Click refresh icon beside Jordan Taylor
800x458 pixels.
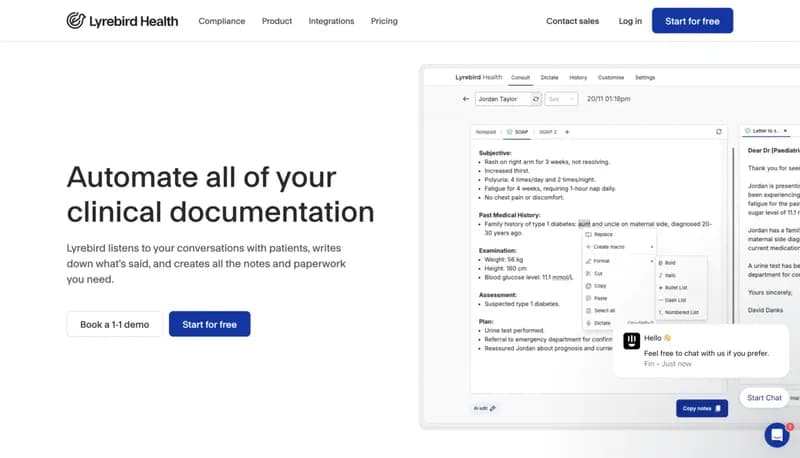(536, 99)
